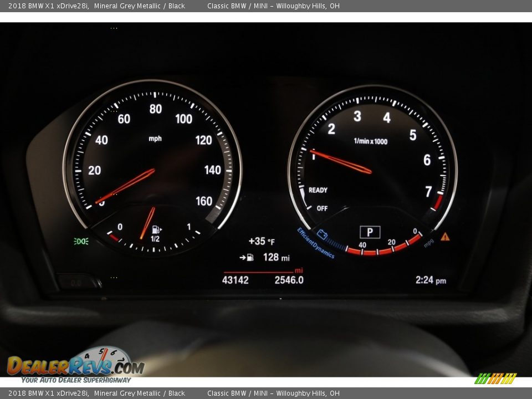The width and height of the screenshot is (532, 399).
Task: Click the 6 mark on tachometer
Action: (x=427, y=160)
